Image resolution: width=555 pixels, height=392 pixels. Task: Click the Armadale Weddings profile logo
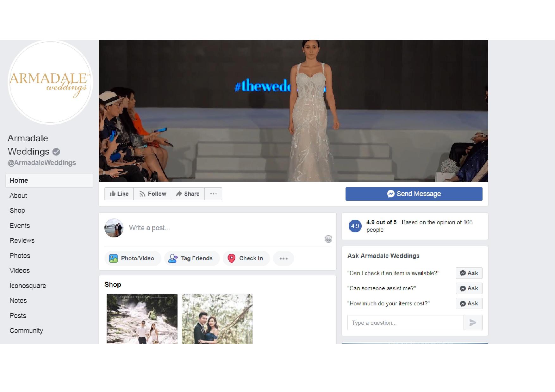point(50,82)
